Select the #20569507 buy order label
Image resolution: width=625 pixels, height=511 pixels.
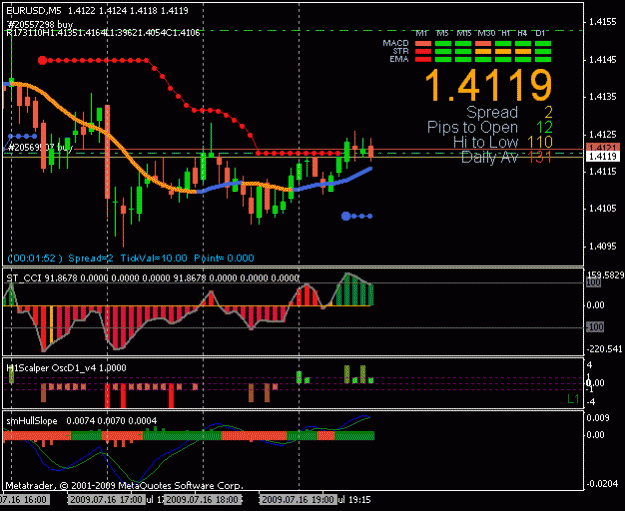pos(40,148)
